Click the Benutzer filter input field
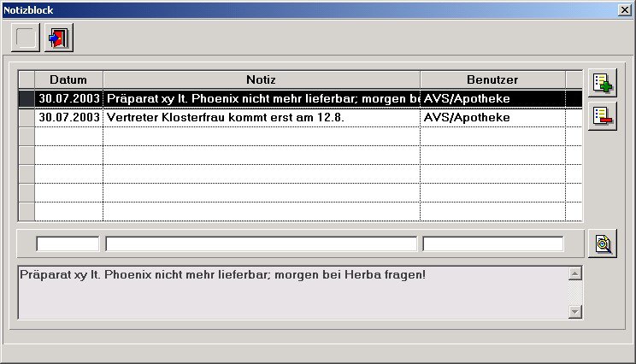This screenshot has width=636, height=364. coord(492,244)
